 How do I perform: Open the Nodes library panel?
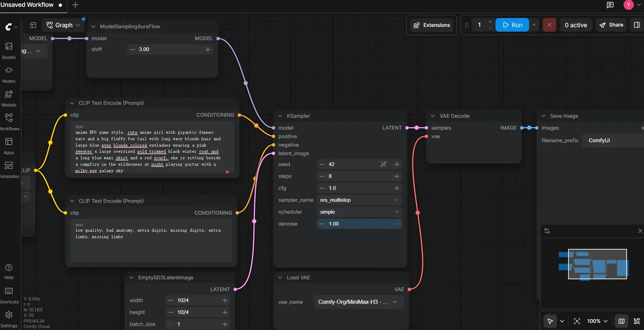click(x=9, y=75)
